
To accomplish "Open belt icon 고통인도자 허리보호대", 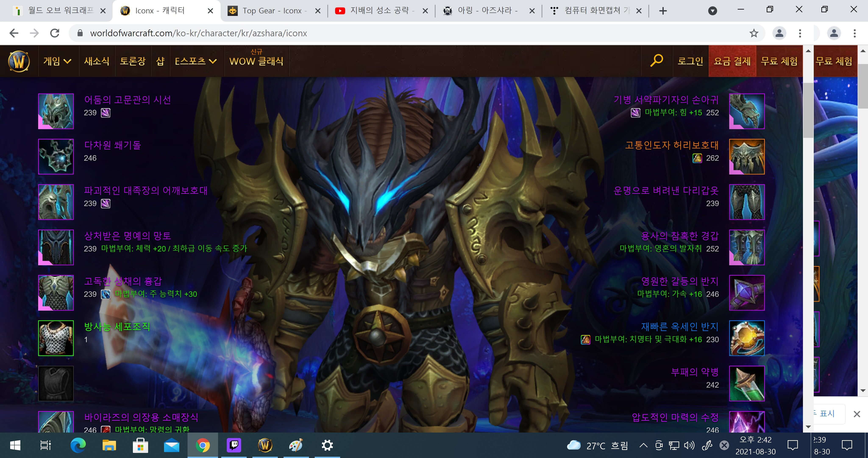I will [x=747, y=156].
